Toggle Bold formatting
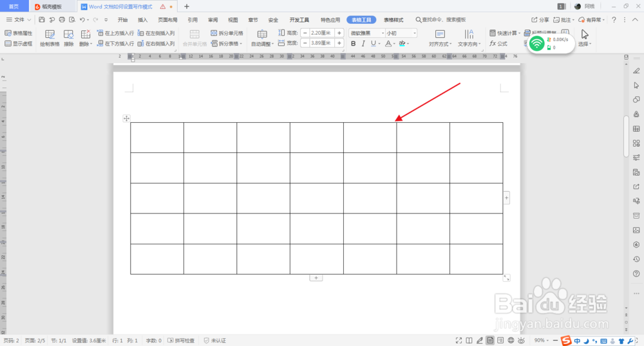 tap(353, 44)
